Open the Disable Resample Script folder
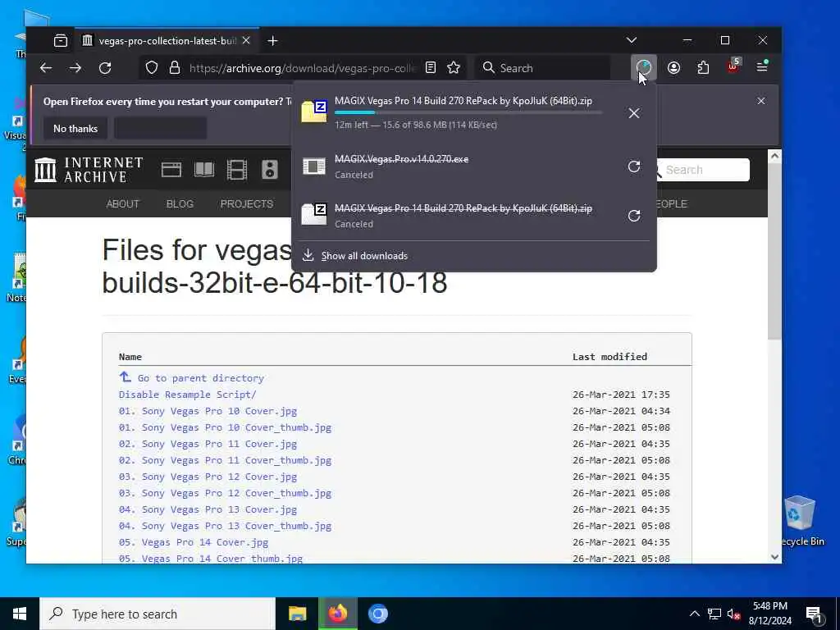The height and width of the screenshot is (630, 840). click(188, 395)
